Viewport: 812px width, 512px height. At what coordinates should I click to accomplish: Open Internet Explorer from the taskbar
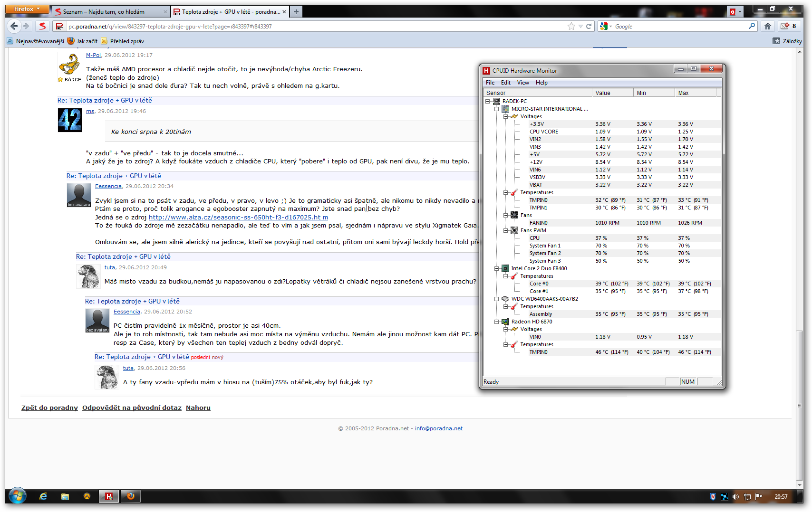[43, 496]
